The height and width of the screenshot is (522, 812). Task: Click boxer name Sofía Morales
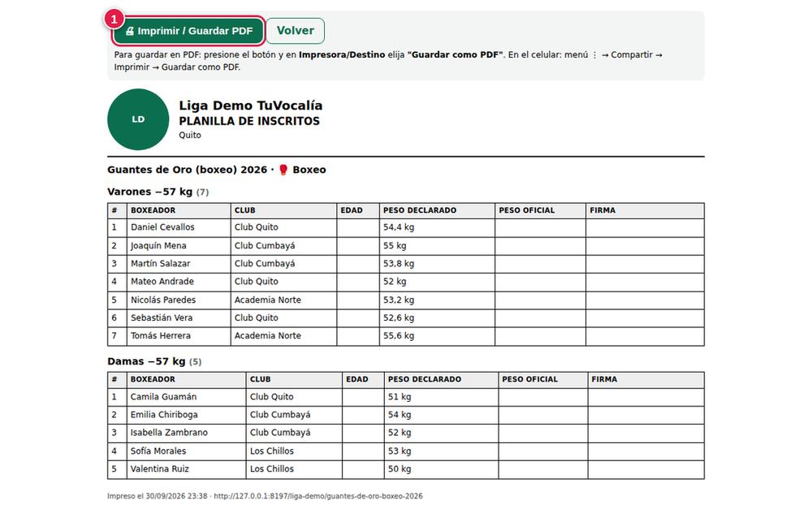pyautogui.click(x=158, y=451)
